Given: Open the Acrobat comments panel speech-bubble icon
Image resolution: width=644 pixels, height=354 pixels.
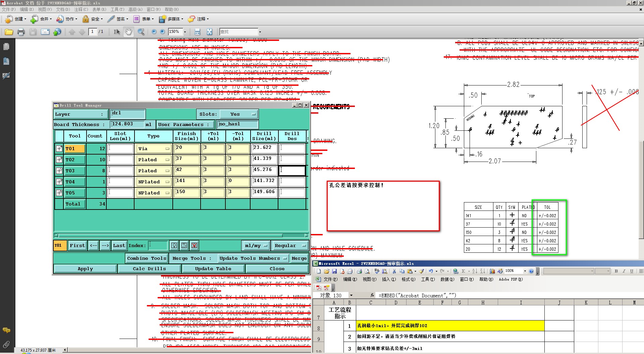Looking at the screenshot, I should coord(6,330).
